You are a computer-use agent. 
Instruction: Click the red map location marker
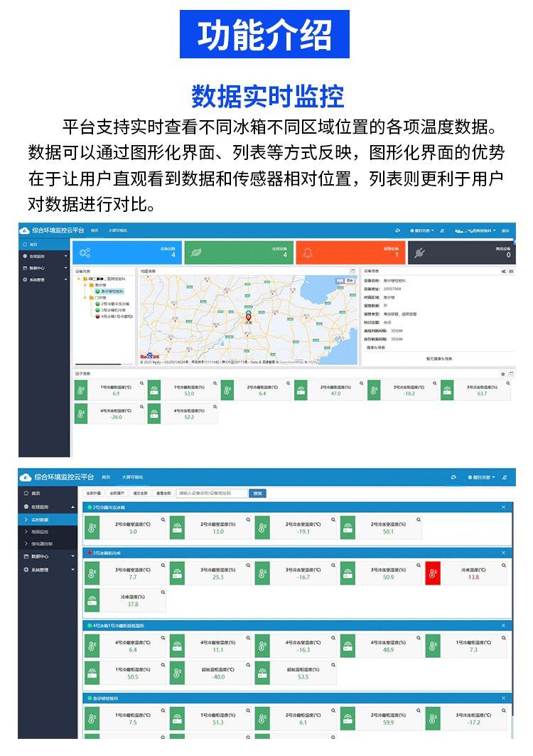pyautogui.click(x=248, y=317)
